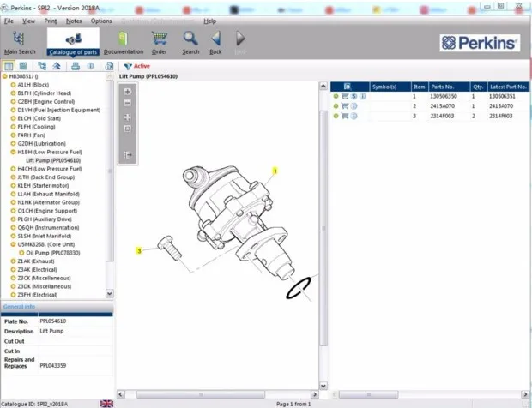The image size is (532, 408).
Task: Toggle the split panel view icon
Action: (9, 66)
